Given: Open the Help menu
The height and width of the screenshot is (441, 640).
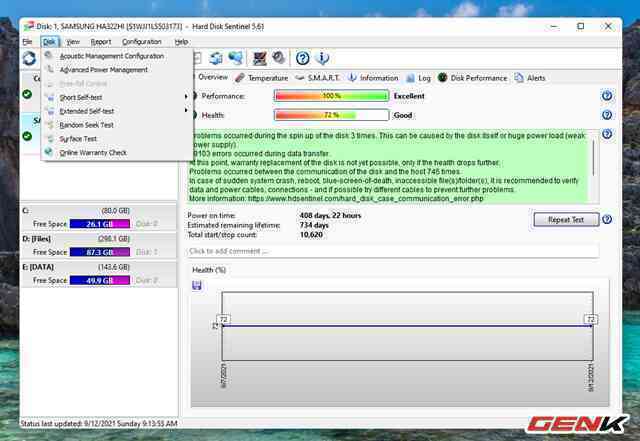Looking at the screenshot, I should point(181,42).
